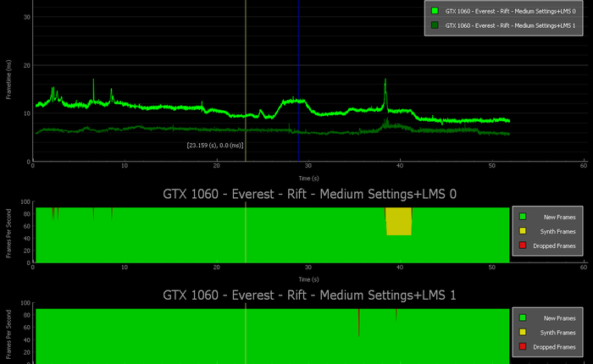Click the yellow cursor line in the LMS 0 FPS chart
The width and height of the screenshot is (593, 364).
[246, 232]
